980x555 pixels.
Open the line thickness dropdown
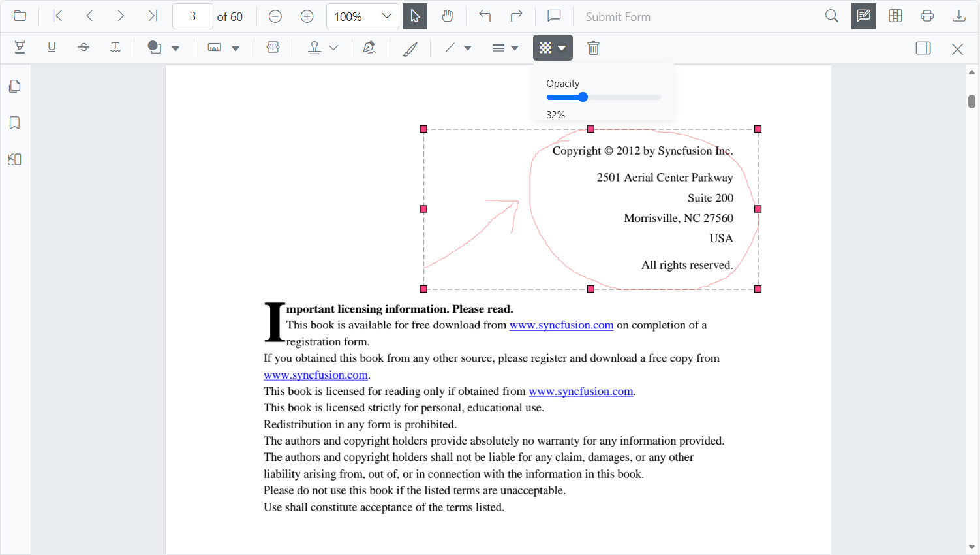click(x=515, y=48)
